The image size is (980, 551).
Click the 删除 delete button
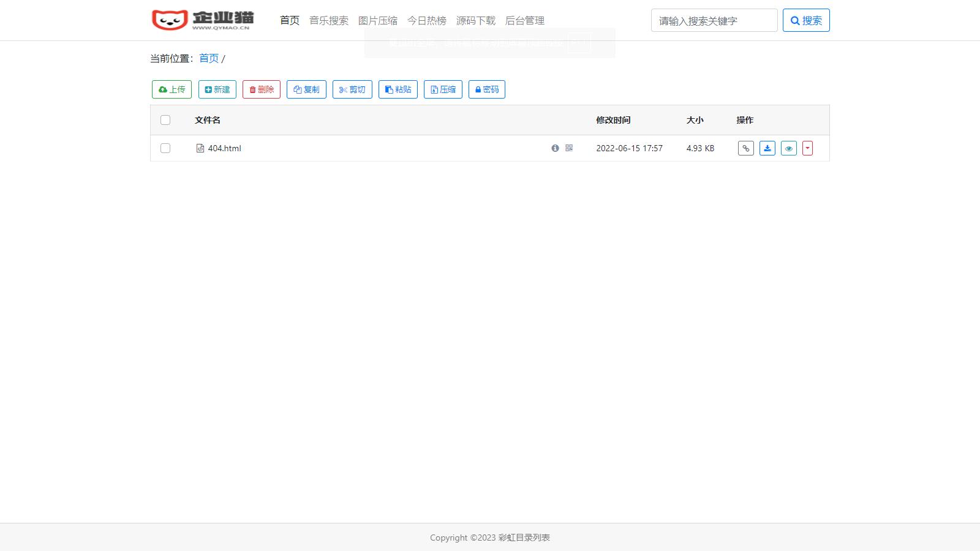262,89
